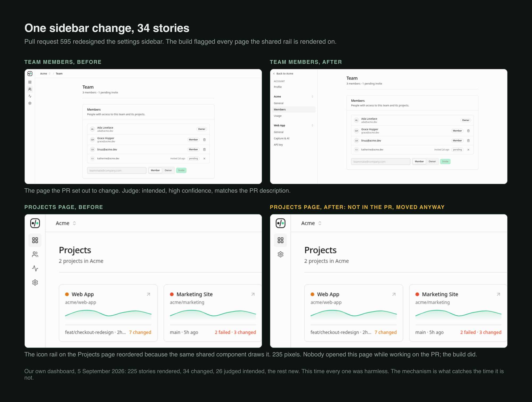The height and width of the screenshot is (402, 532).
Task: Click the settings gear in Team Before rail
Action: pos(30,103)
